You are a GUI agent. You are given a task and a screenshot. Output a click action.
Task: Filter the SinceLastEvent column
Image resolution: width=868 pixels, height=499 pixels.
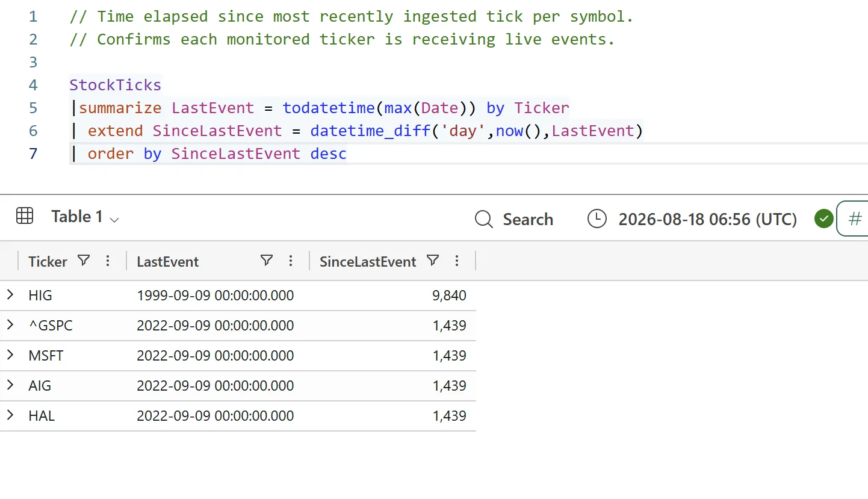point(433,261)
